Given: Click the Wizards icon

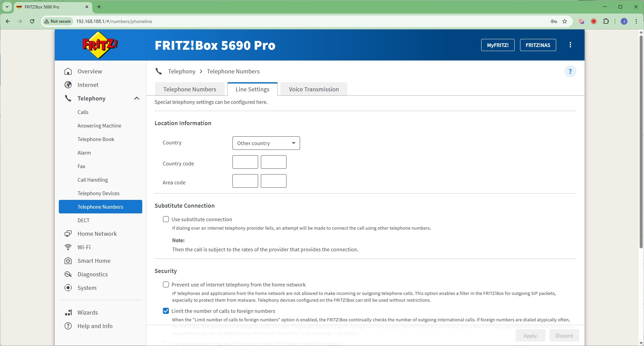Looking at the screenshot, I should pos(68,313).
